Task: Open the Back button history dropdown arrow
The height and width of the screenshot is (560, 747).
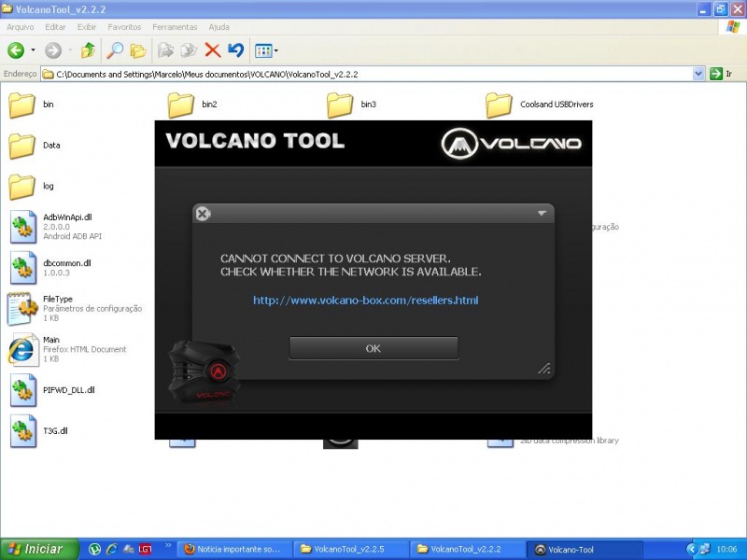Action: 33,50
